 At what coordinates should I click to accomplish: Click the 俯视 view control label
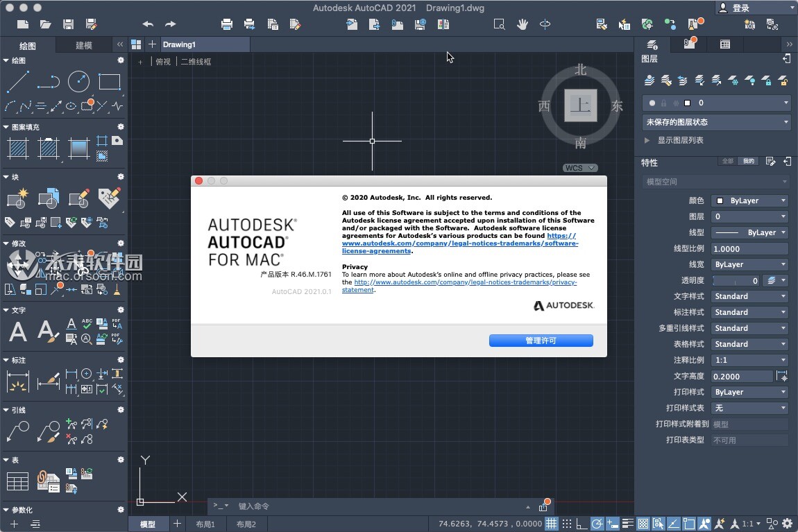163,62
